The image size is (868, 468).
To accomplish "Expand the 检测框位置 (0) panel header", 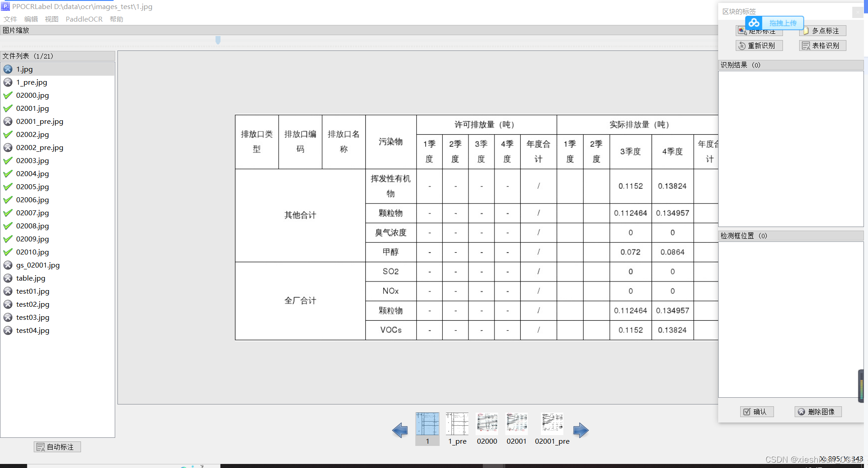I will (743, 236).
